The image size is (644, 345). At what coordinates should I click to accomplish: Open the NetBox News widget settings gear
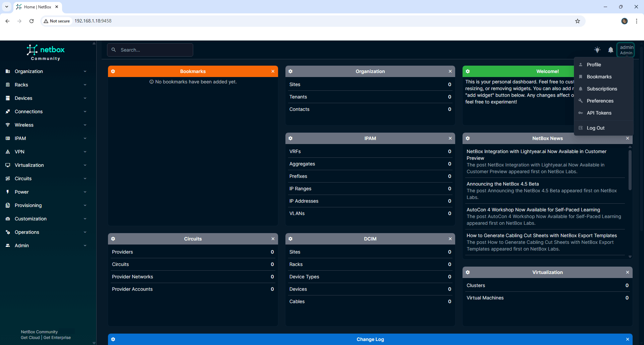pyautogui.click(x=468, y=138)
